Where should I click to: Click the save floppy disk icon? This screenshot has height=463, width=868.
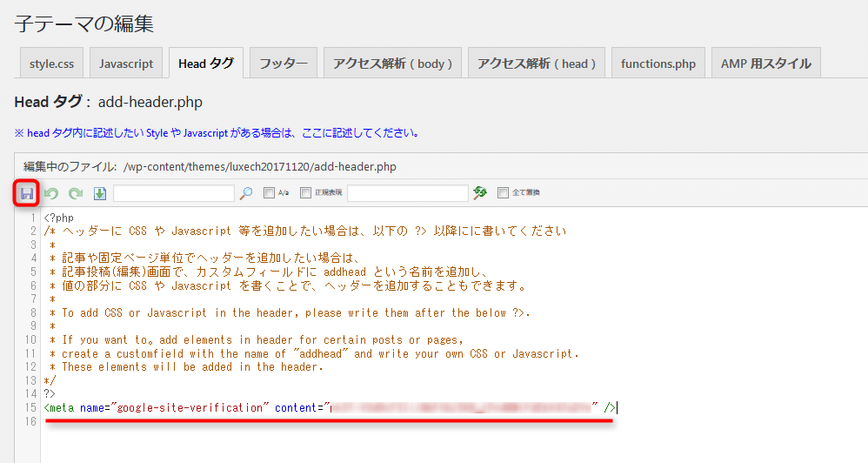click(27, 193)
